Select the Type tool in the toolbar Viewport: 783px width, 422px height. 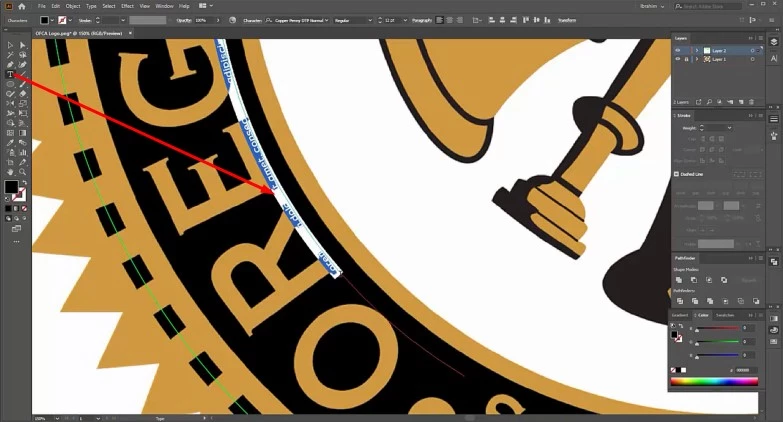pyautogui.click(x=10, y=74)
